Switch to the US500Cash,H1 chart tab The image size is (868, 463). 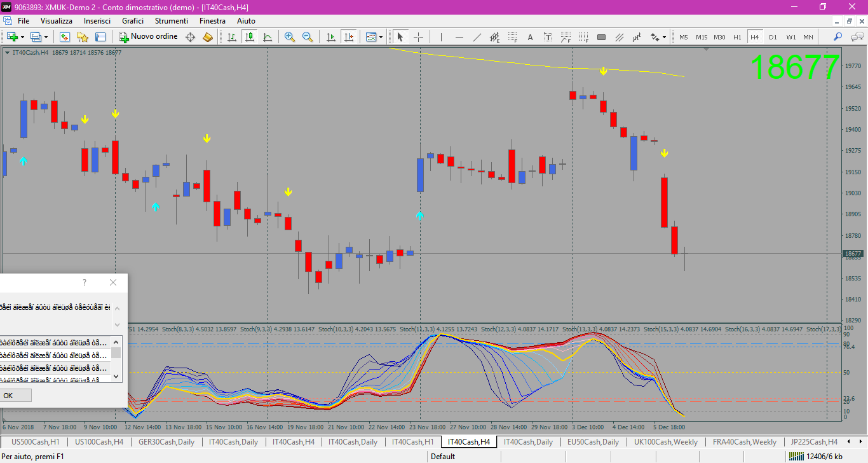point(35,442)
